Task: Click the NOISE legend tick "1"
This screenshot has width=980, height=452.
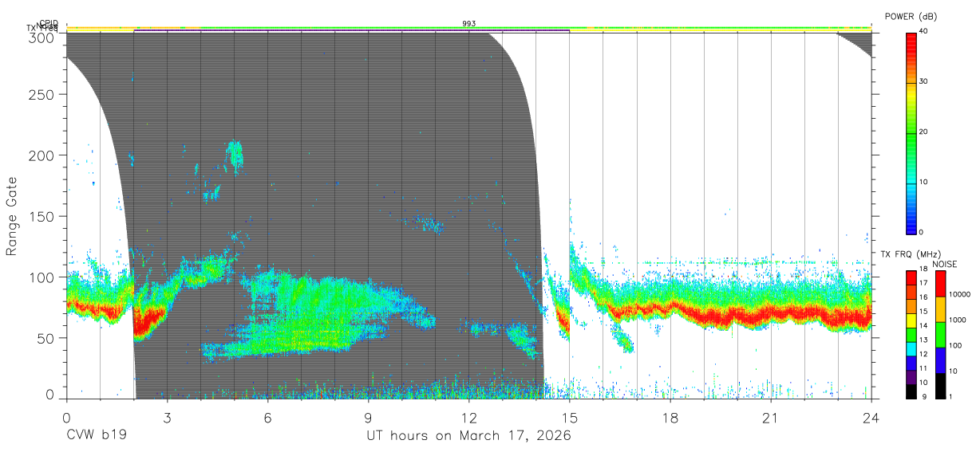Action: click(x=950, y=396)
